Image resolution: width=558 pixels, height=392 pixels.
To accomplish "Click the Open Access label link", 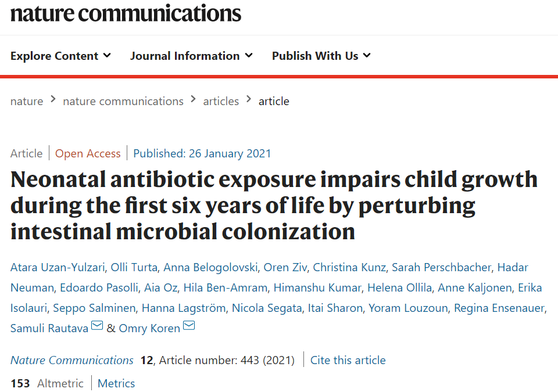I will (x=88, y=153).
